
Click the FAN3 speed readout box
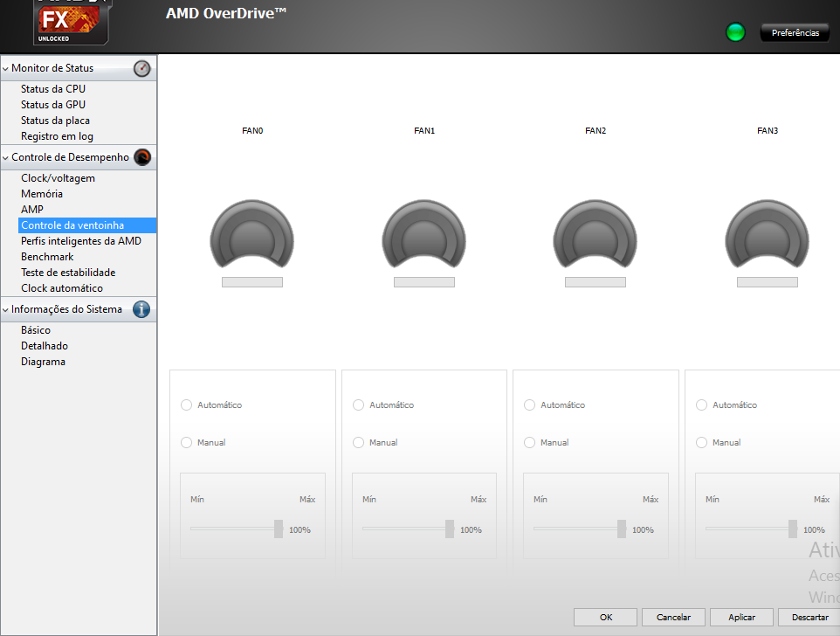pyautogui.click(x=768, y=282)
